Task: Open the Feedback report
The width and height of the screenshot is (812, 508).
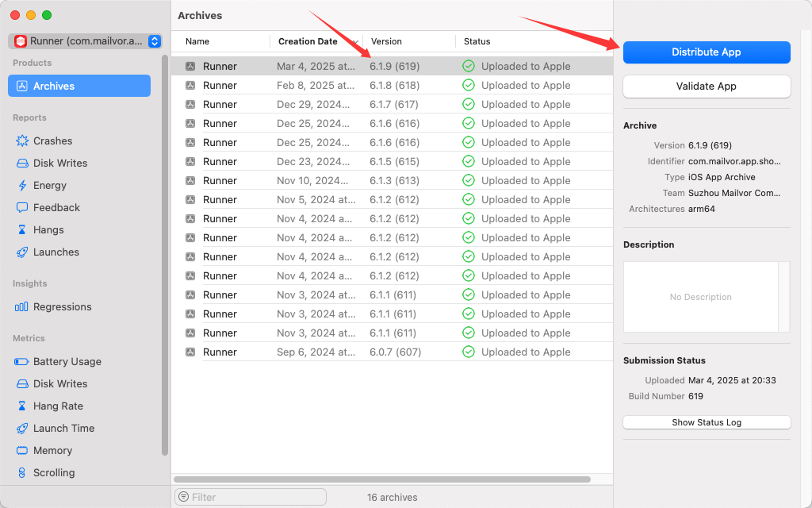Action: coord(56,208)
